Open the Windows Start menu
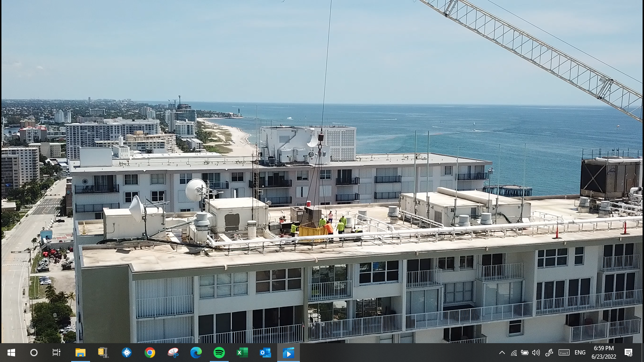Image resolution: width=644 pixels, height=362 pixels. 11,353
